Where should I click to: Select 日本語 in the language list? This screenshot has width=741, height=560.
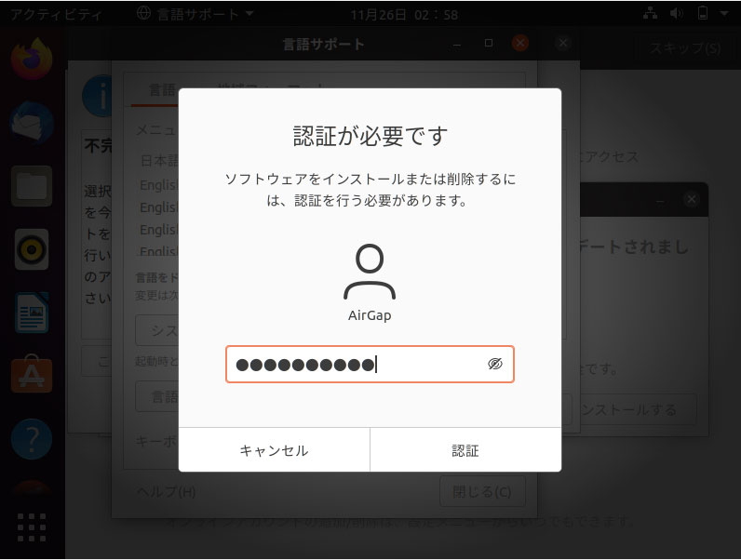coord(159,161)
